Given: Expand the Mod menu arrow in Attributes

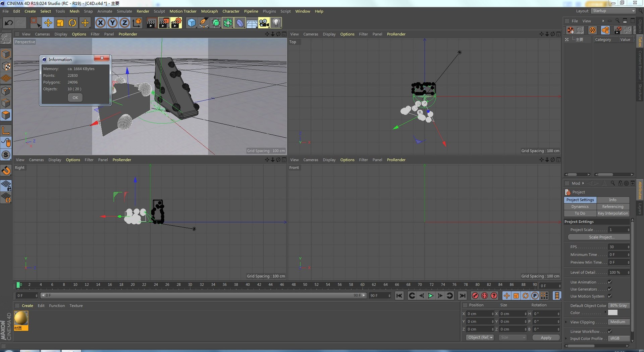Looking at the screenshot, I should 583,183.
